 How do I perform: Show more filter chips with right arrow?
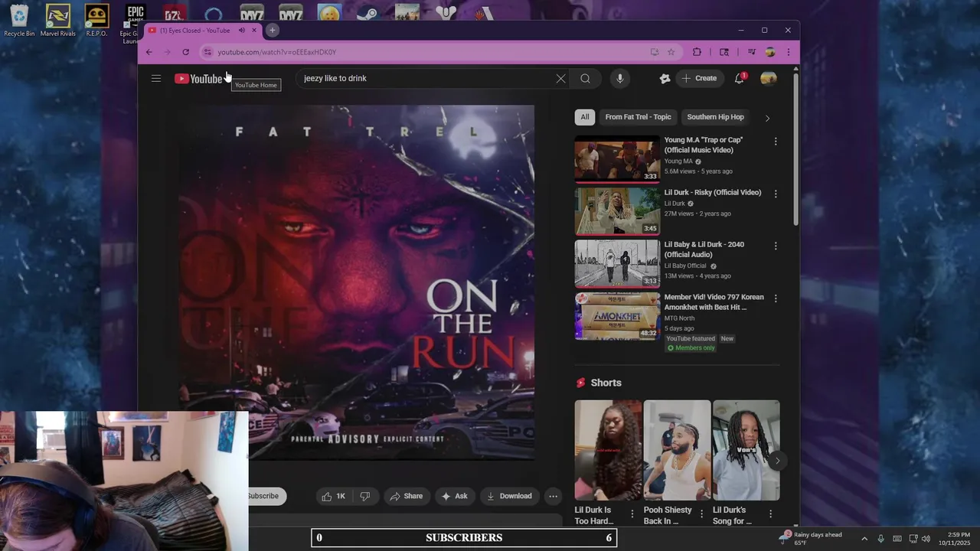[767, 118]
